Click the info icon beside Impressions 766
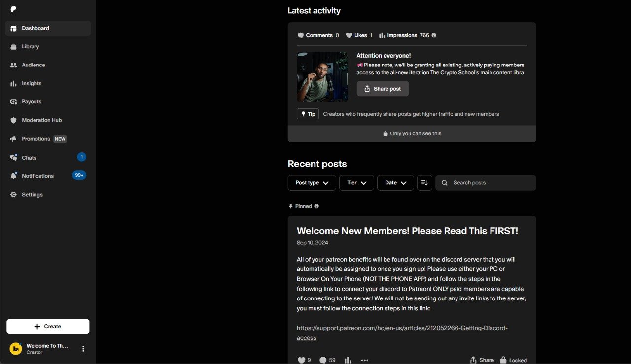 (x=434, y=35)
